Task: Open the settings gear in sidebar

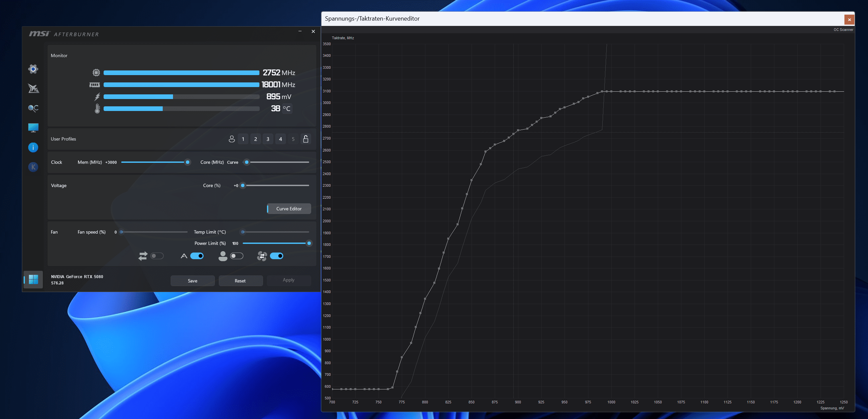Action: click(33, 69)
